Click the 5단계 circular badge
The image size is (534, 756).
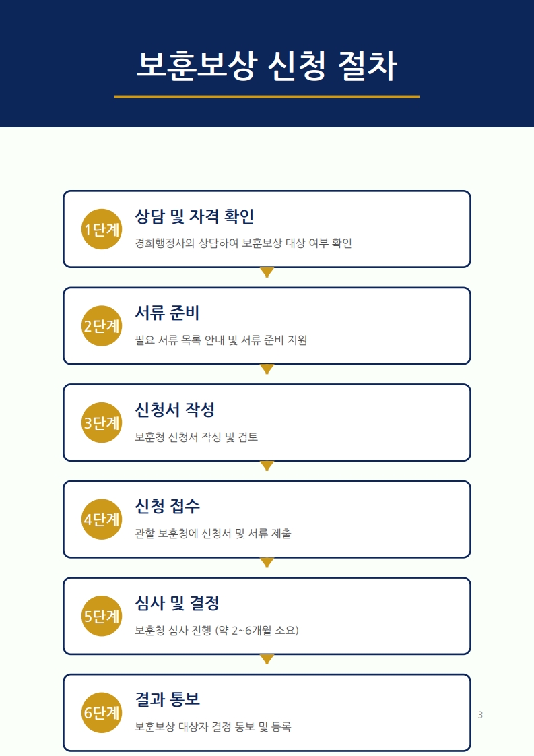[101, 616]
